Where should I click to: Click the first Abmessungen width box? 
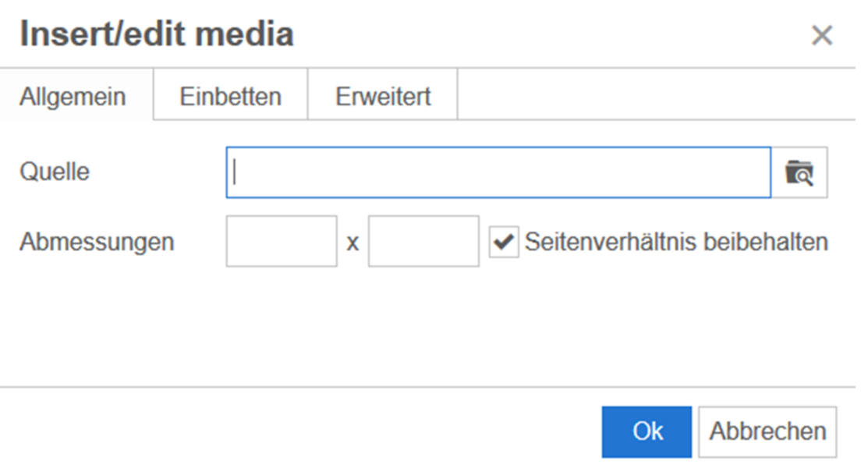point(282,242)
